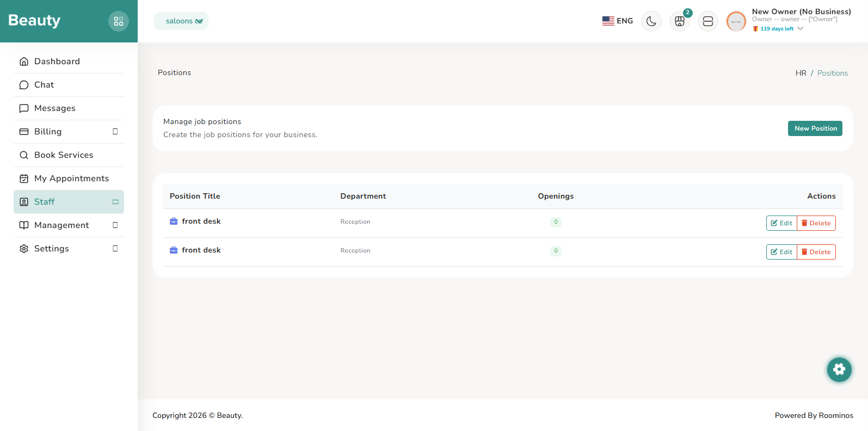Image resolution: width=868 pixels, height=431 pixels.
Task: Expand Billing submenu arrow
Action: tap(115, 132)
